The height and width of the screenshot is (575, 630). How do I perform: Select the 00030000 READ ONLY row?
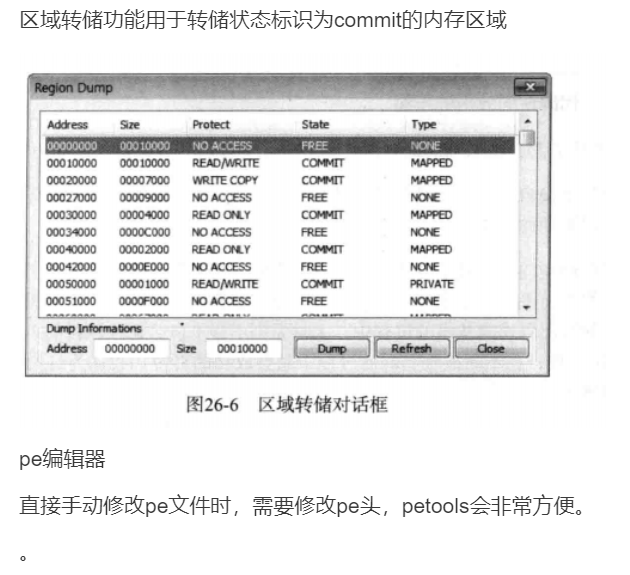point(280,215)
